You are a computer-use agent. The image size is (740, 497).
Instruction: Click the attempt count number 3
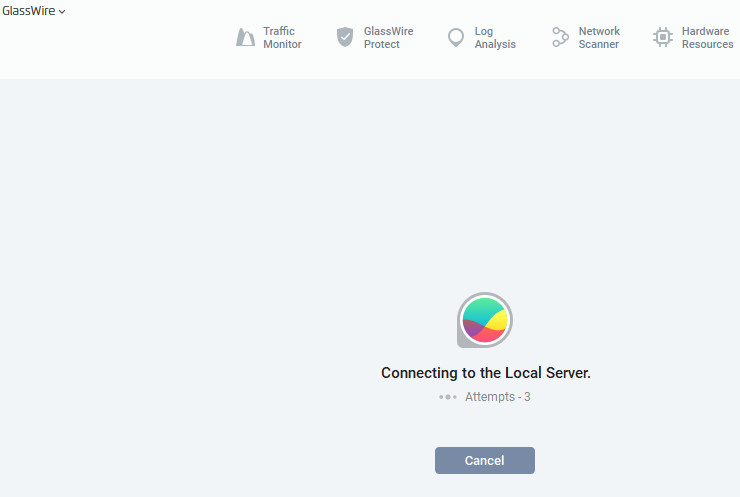(527, 397)
